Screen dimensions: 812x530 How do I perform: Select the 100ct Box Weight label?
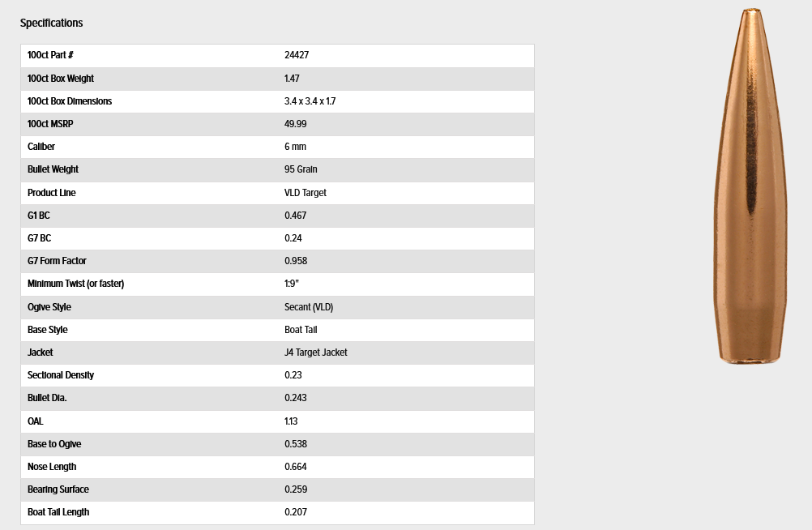click(61, 79)
